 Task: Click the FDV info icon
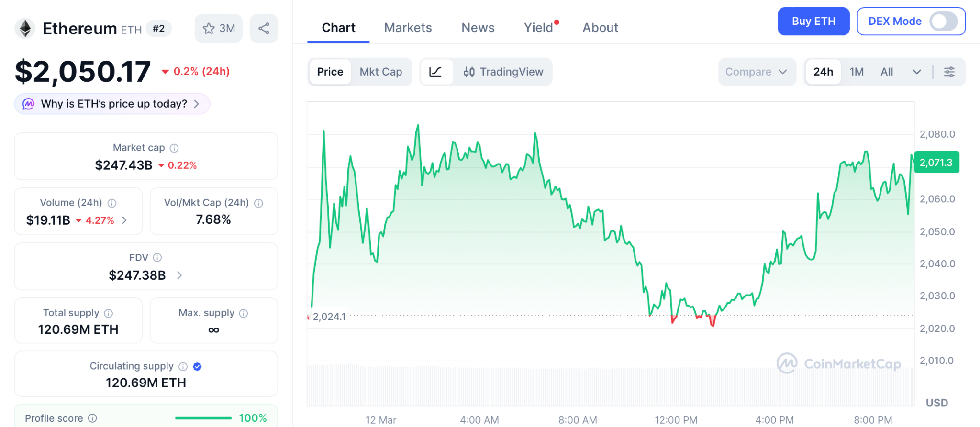point(157,258)
